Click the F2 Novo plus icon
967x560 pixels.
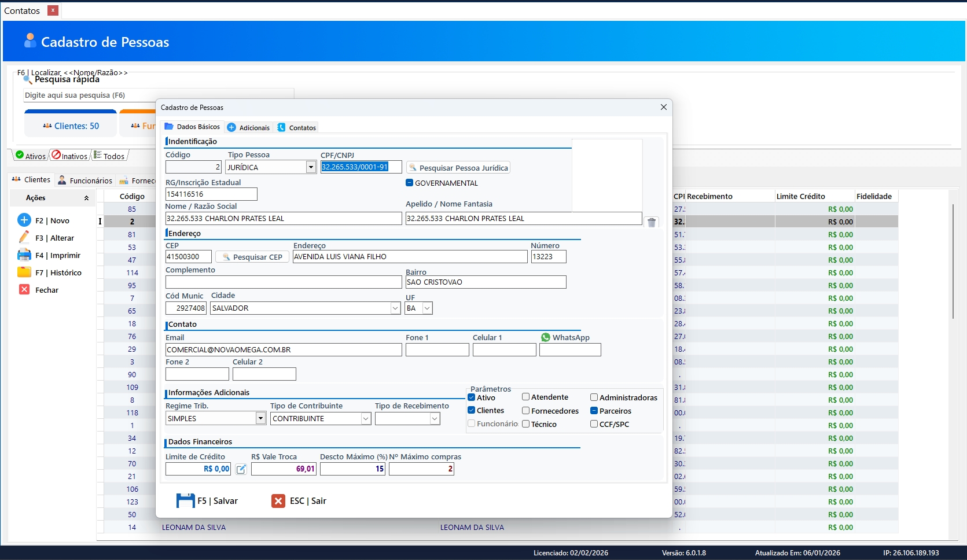pos(24,220)
